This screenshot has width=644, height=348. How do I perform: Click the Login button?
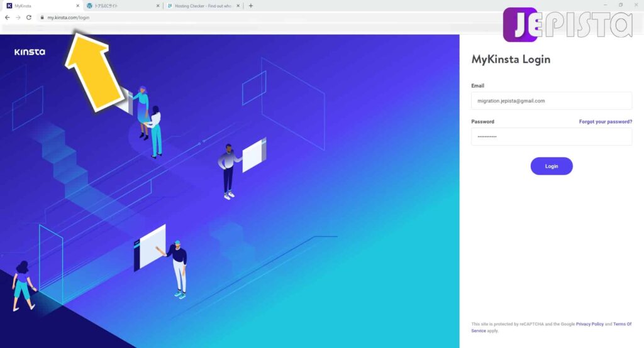[552, 166]
